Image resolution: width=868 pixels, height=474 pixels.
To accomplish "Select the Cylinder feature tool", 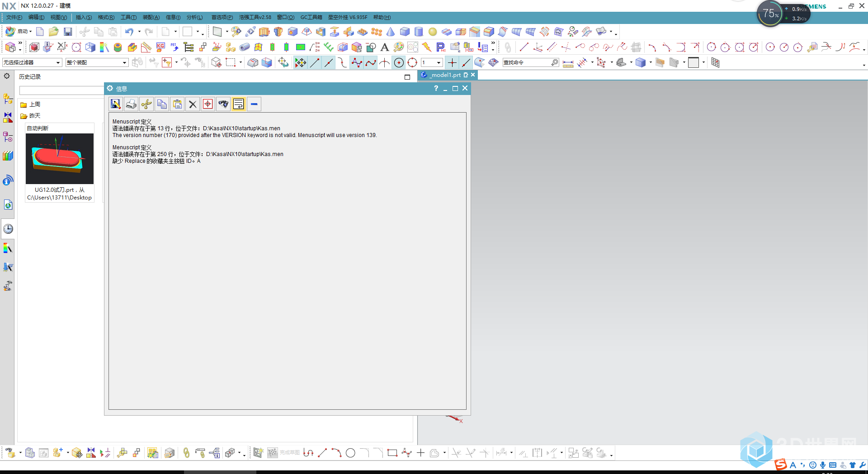I will pyautogui.click(x=419, y=32).
